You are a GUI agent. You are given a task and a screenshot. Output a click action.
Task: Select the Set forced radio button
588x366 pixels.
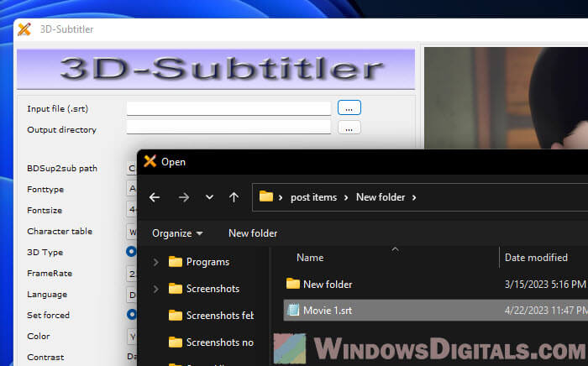pos(132,314)
